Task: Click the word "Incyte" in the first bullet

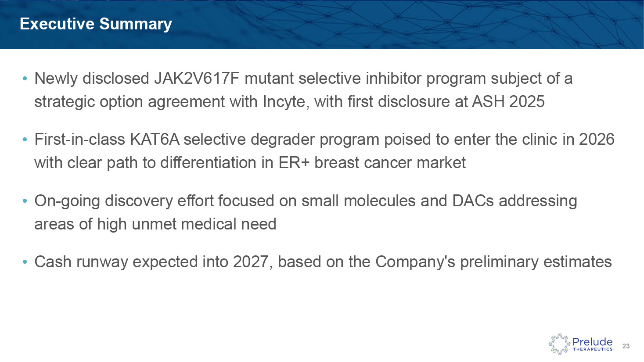Action: click(x=286, y=102)
